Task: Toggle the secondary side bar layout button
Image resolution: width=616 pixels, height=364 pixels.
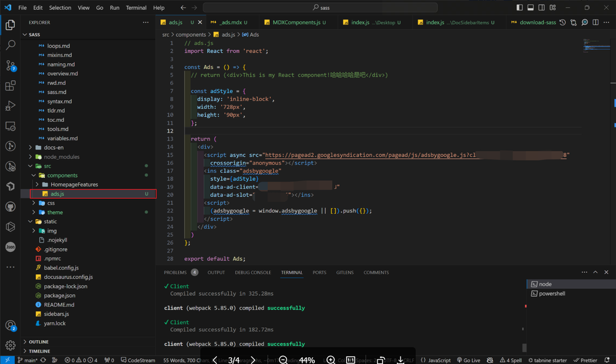Action: (543, 8)
